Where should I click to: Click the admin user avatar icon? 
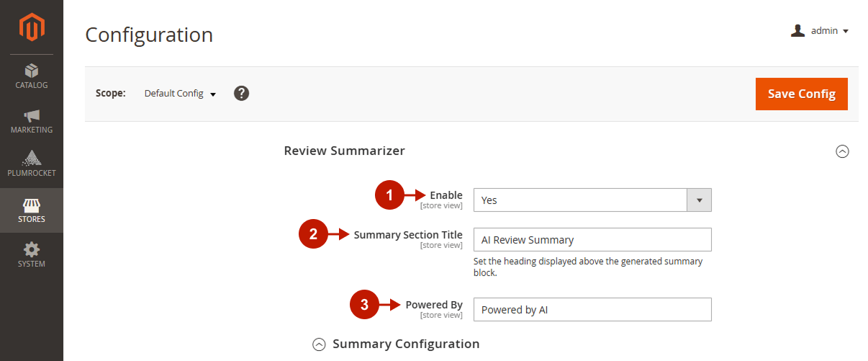tap(797, 31)
